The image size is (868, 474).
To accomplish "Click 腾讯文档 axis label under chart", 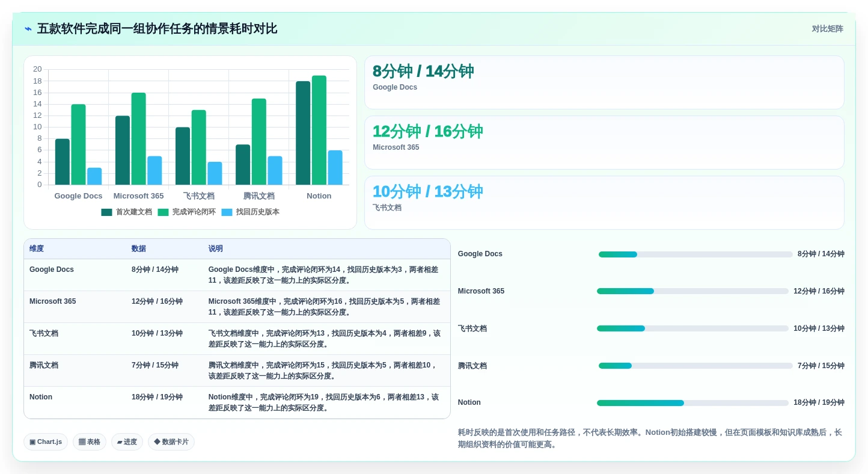I will [259, 196].
